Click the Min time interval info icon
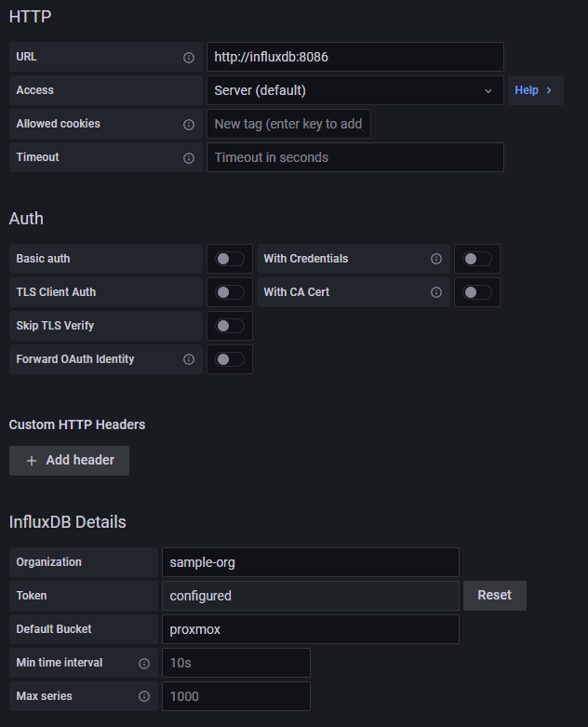This screenshot has width=588, height=727. click(144, 663)
